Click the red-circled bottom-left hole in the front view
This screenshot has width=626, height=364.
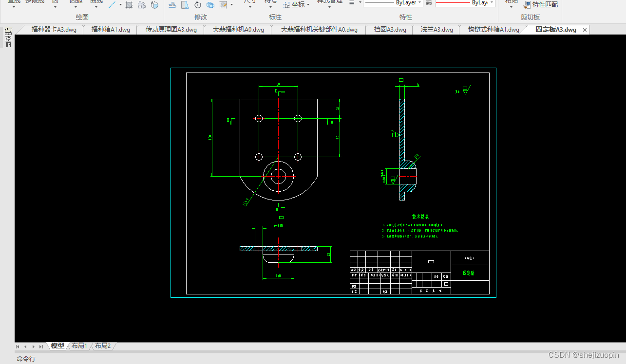pos(259,157)
